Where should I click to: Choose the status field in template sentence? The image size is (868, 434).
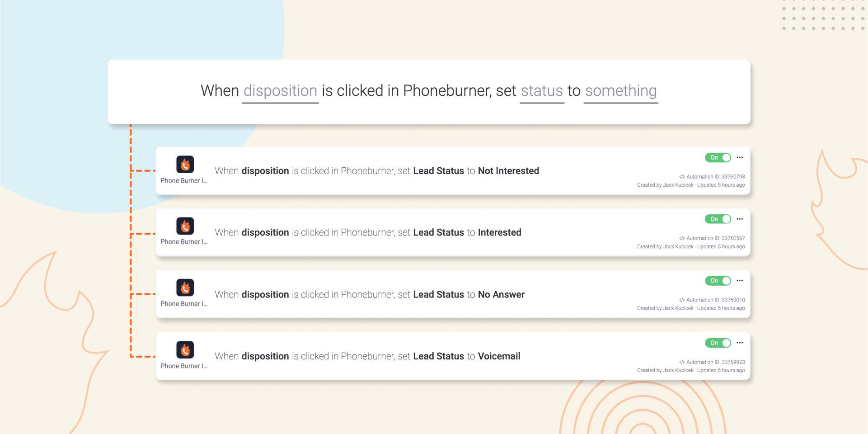[542, 91]
